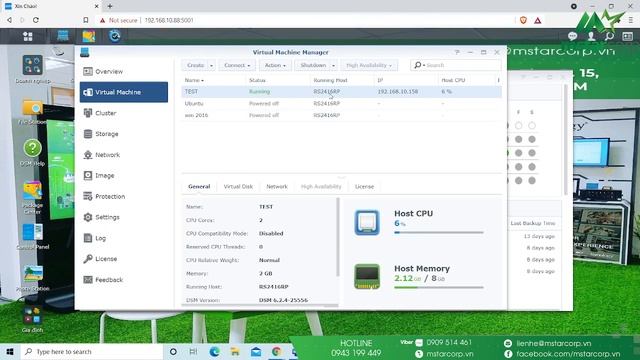Viewport: 640px width, 360px height.
Task: Open File Explorer from Windows taskbar
Action: point(235,351)
